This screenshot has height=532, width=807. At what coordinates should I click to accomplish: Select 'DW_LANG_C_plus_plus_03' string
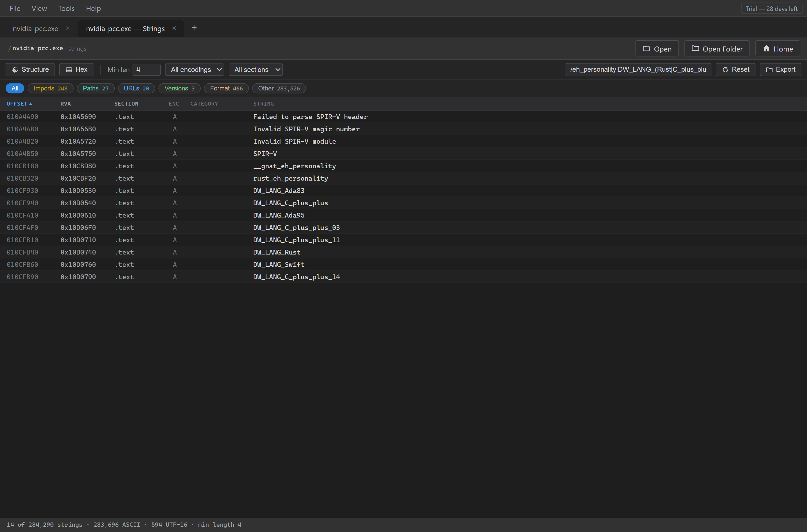[296, 228]
